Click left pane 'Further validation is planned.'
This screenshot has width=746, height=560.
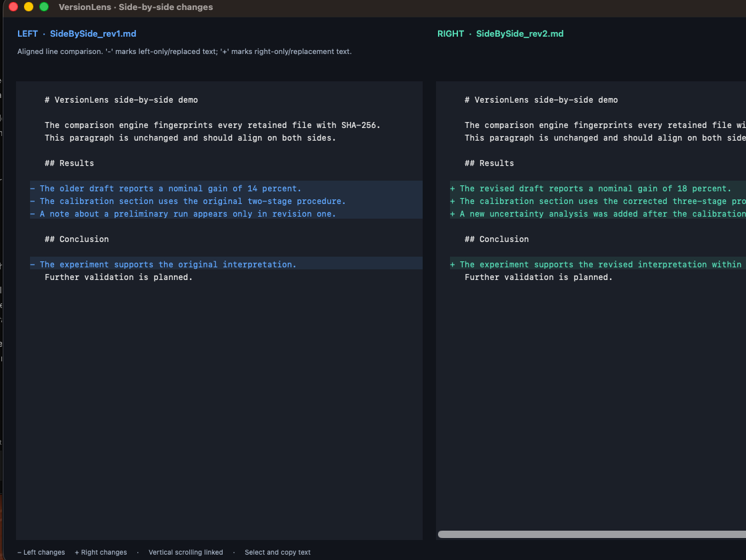click(x=119, y=277)
